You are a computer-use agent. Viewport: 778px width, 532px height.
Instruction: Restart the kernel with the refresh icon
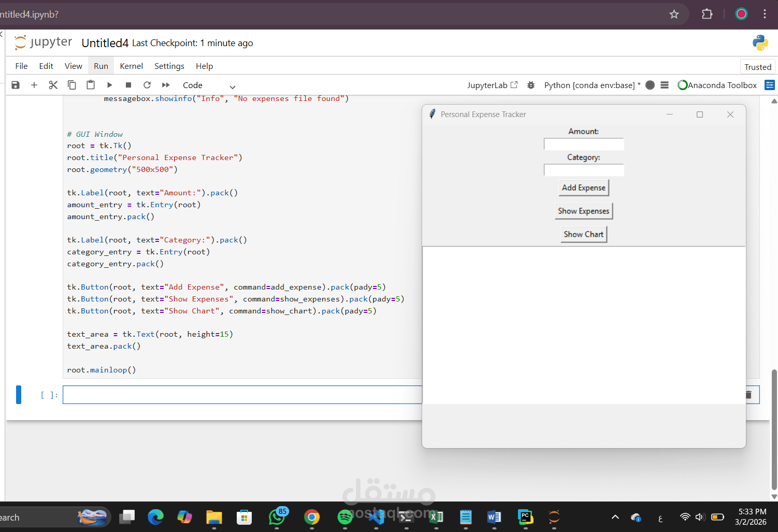(x=147, y=84)
